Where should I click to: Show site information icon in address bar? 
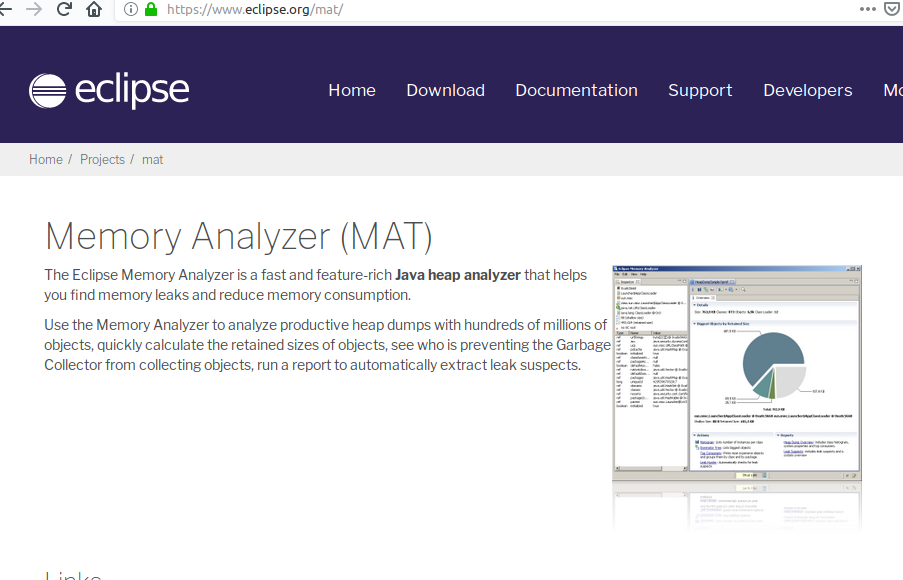pos(131,9)
